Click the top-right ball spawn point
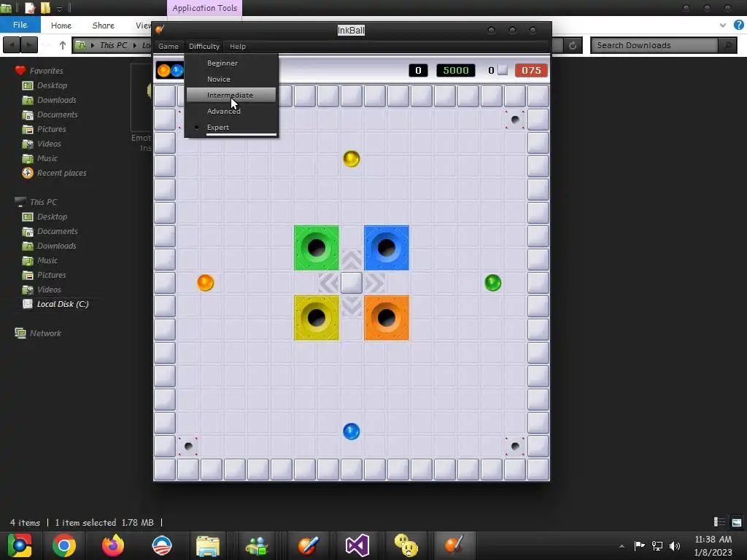The width and height of the screenshot is (747, 560). [515, 120]
